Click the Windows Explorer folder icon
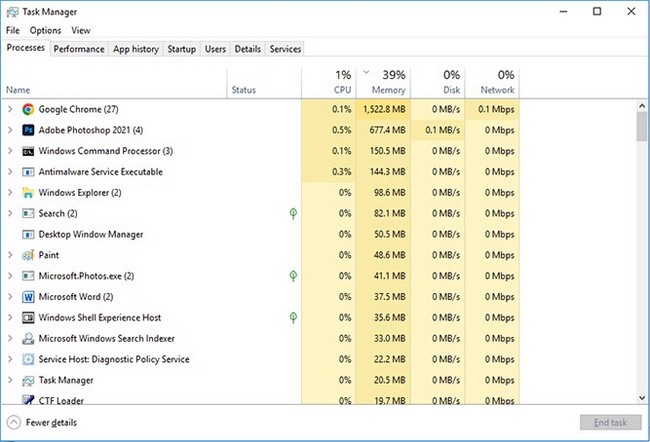 28,193
